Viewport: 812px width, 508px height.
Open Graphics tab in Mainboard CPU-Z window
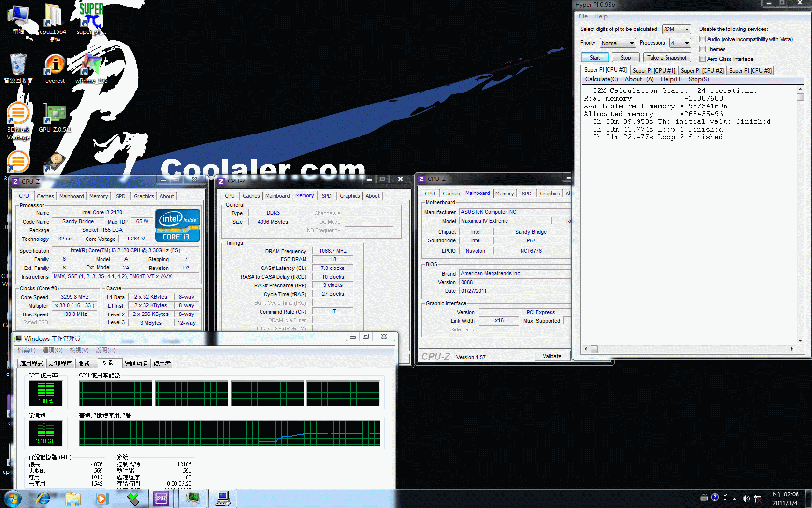(x=550, y=194)
